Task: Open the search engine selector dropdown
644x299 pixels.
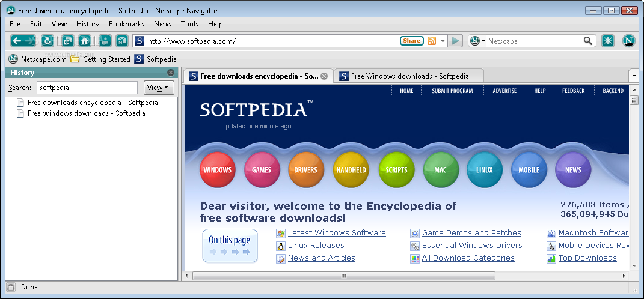Action: pos(477,41)
